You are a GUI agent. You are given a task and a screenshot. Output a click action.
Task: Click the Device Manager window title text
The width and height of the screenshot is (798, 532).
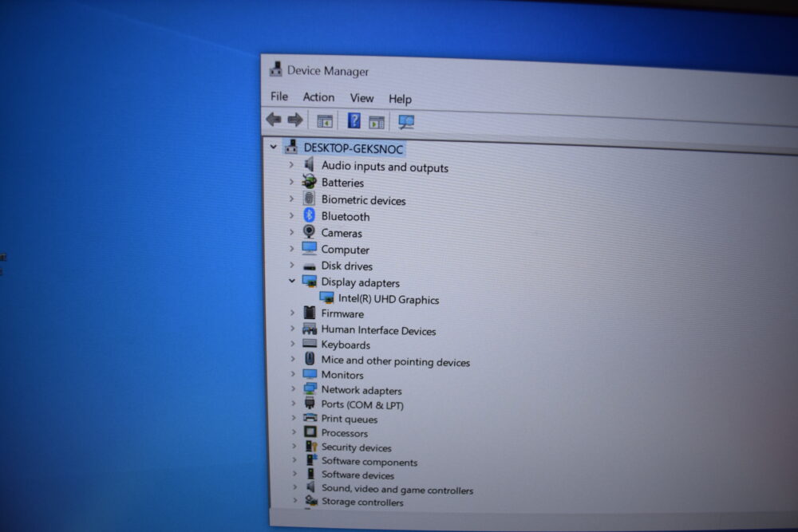(328, 71)
